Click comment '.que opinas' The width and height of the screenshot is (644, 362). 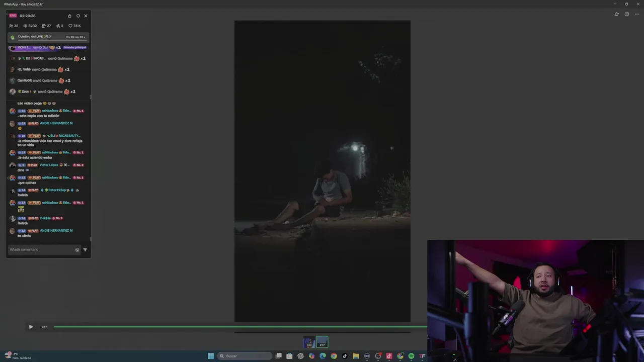[26, 183]
